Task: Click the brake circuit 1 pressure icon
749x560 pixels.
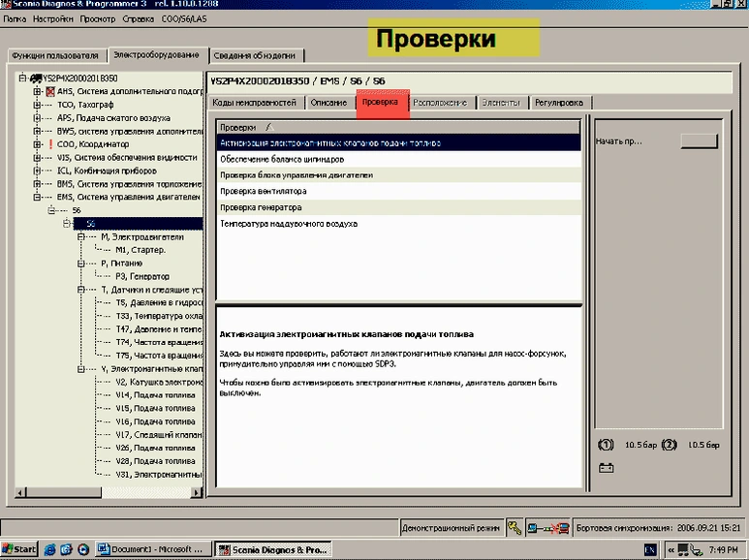Action: (x=607, y=446)
